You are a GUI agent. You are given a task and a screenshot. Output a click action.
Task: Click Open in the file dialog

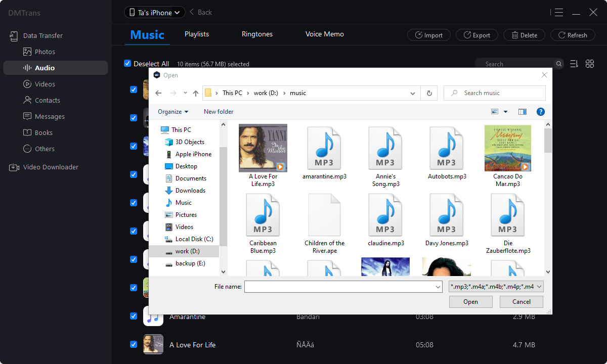pyautogui.click(x=471, y=302)
